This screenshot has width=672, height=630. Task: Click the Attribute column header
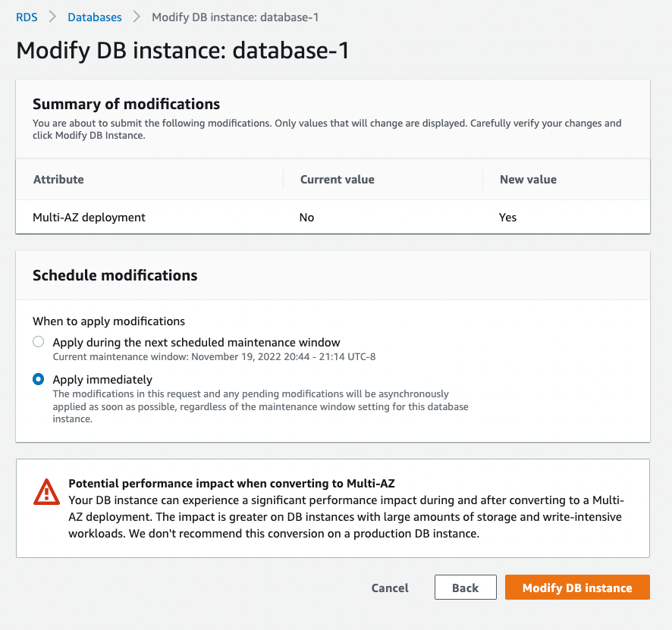(x=58, y=180)
